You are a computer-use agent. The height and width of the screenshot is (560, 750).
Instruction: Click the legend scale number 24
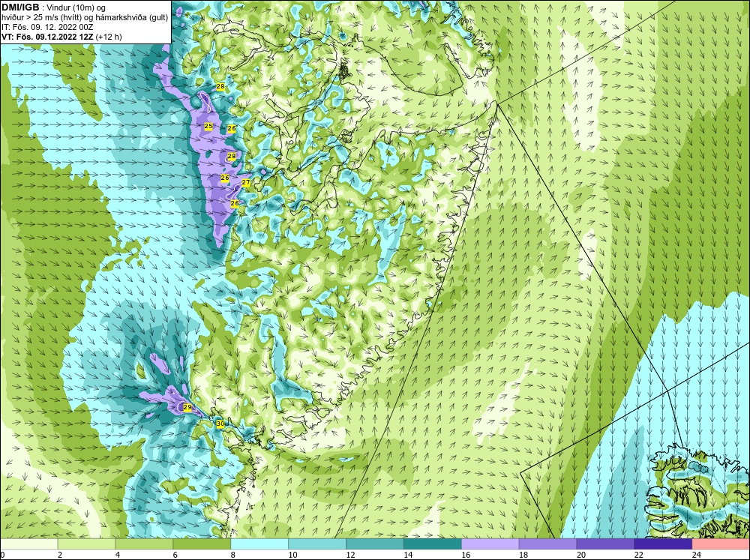697,555
